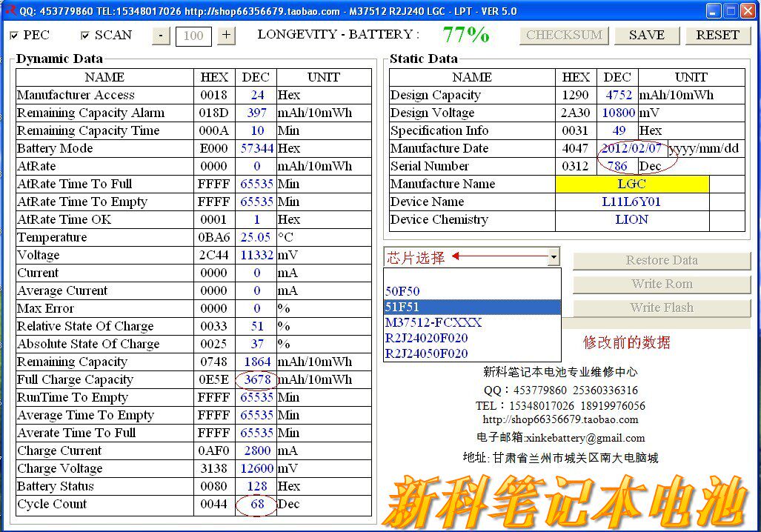Click the Restore Data button
761x532 pixels.
click(661, 260)
